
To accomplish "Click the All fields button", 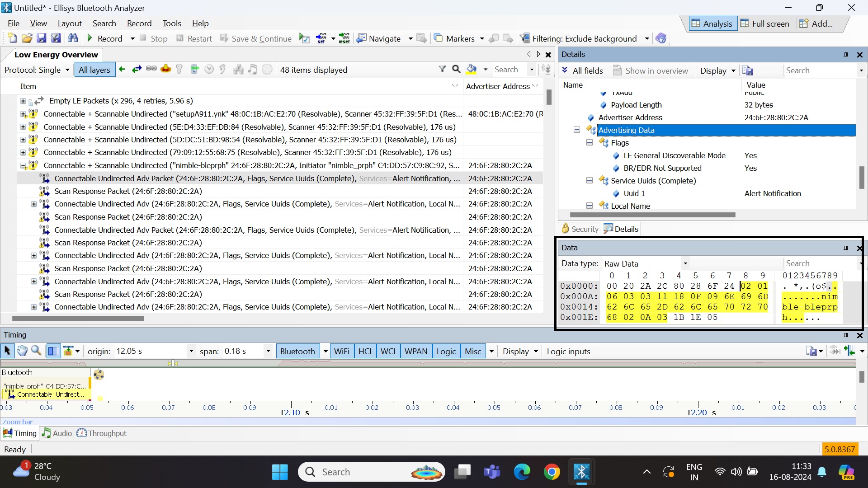I will 582,70.
